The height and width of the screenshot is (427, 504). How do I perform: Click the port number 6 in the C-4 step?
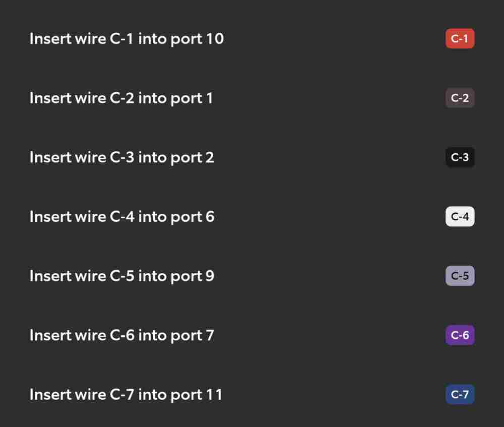[x=210, y=217]
